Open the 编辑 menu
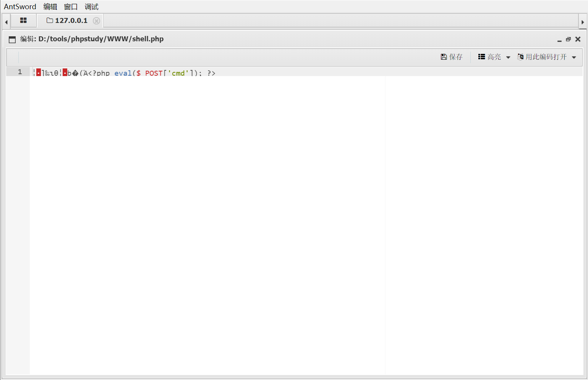 coord(50,6)
